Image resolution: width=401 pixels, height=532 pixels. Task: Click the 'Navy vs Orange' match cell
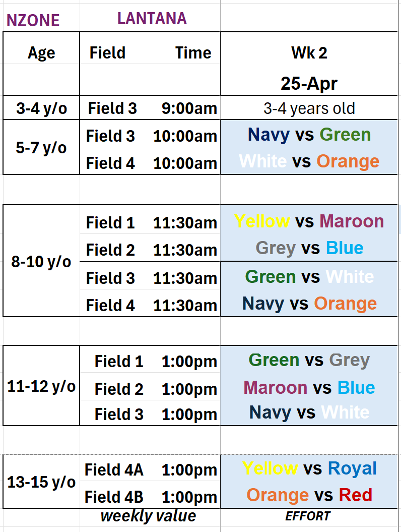(x=309, y=304)
